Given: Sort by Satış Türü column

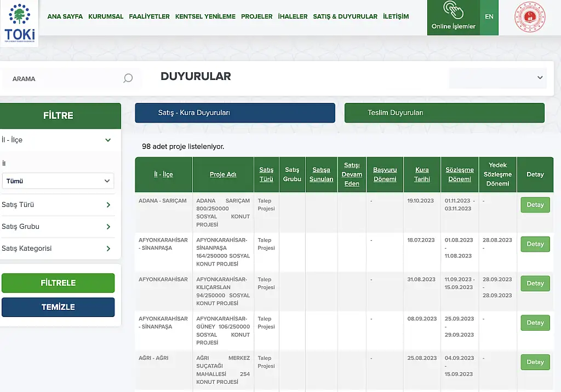Looking at the screenshot, I should (x=266, y=174).
